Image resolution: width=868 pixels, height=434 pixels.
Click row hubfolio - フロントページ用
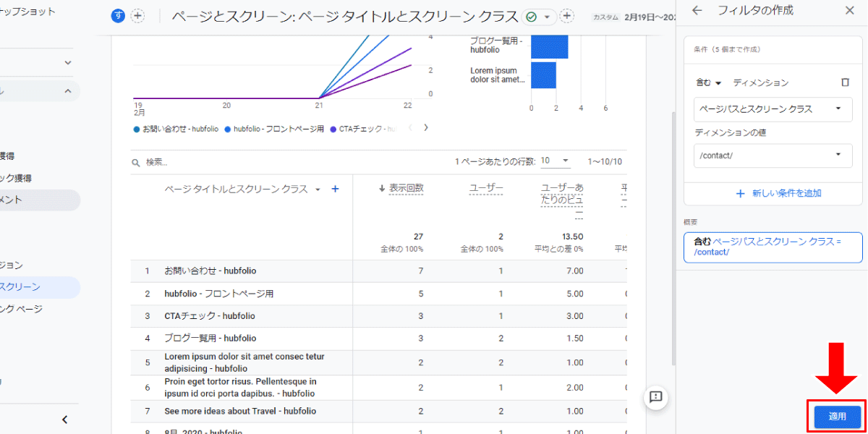[378, 294]
